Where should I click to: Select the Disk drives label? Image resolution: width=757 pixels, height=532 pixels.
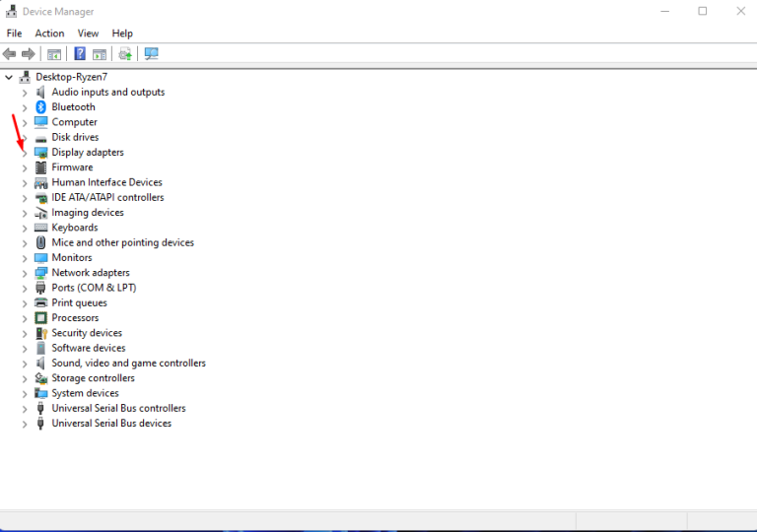[75, 137]
